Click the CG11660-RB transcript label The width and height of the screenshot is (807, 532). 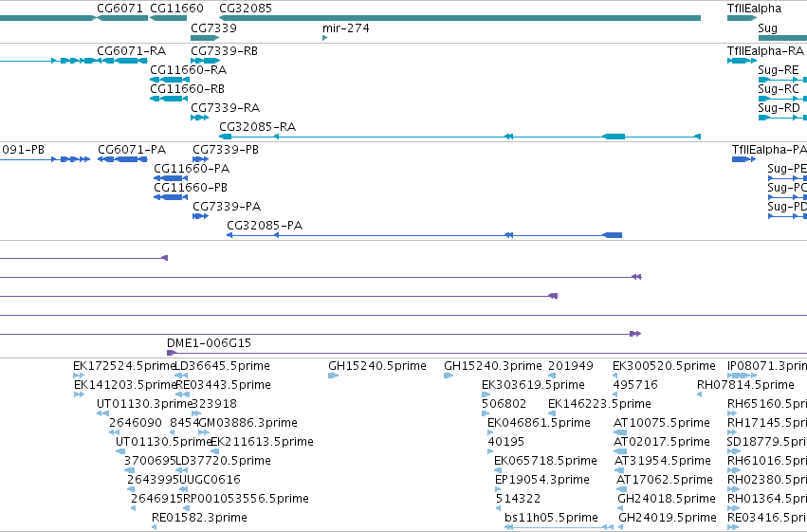click(x=188, y=89)
